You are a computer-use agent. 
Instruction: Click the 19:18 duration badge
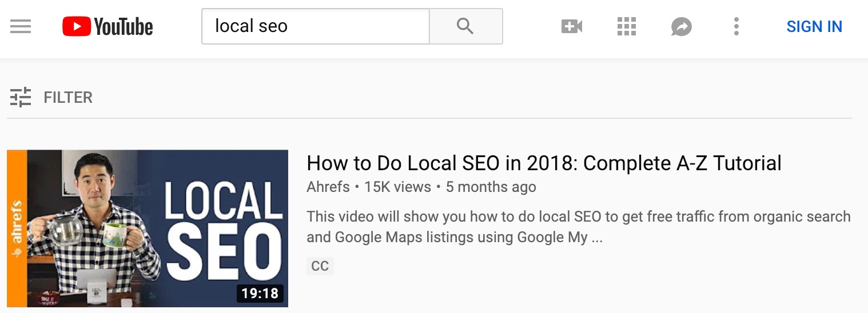point(260,294)
